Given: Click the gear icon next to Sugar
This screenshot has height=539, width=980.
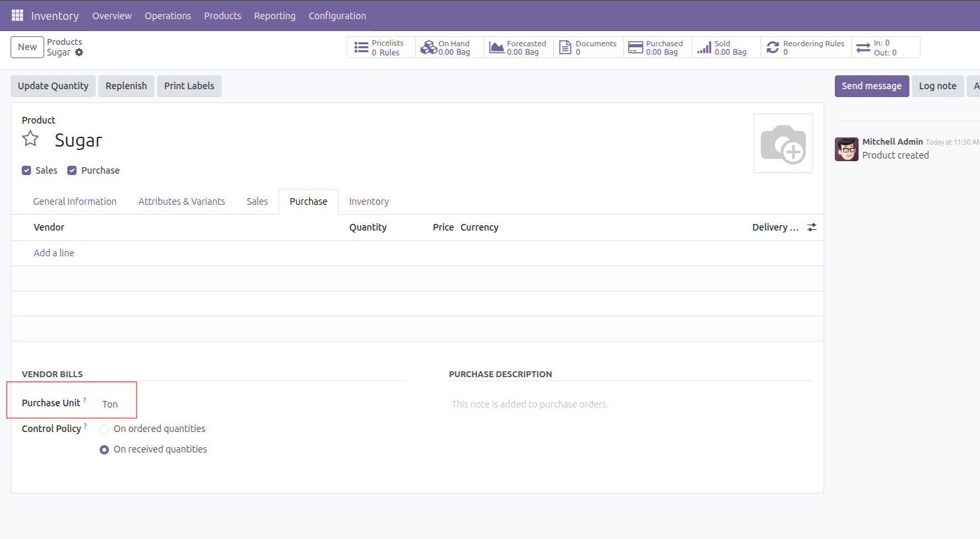Looking at the screenshot, I should pyautogui.click(x=79, y=53).
